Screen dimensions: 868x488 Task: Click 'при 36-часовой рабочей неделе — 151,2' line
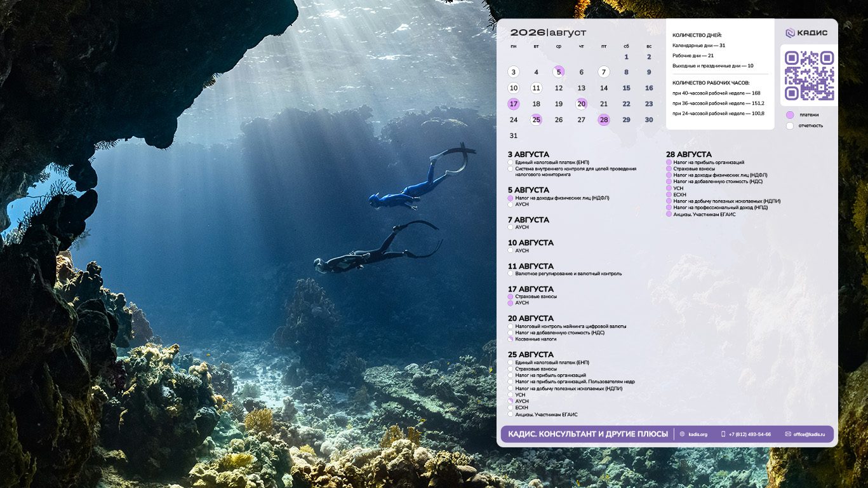(x=718, y=104)
